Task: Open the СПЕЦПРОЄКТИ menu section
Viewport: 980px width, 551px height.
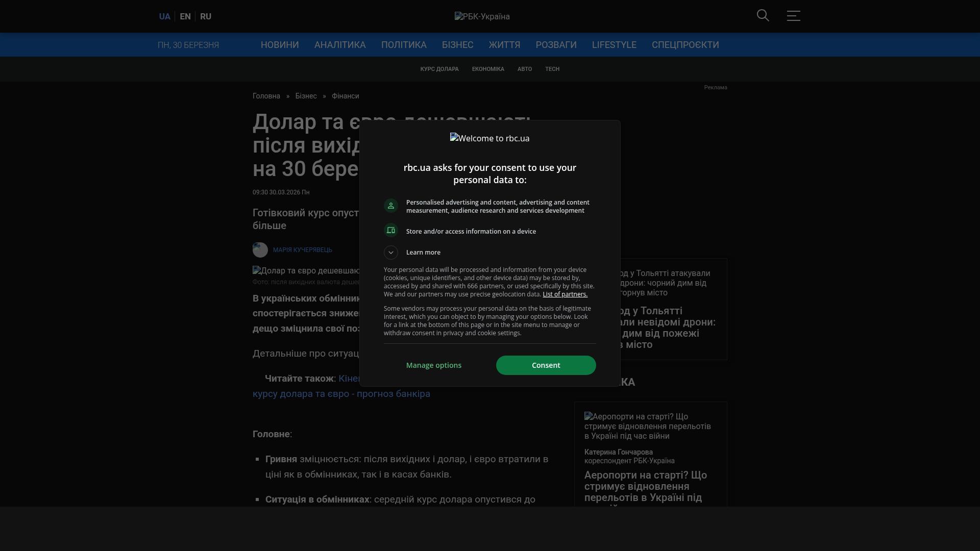Action: point(685,45)
